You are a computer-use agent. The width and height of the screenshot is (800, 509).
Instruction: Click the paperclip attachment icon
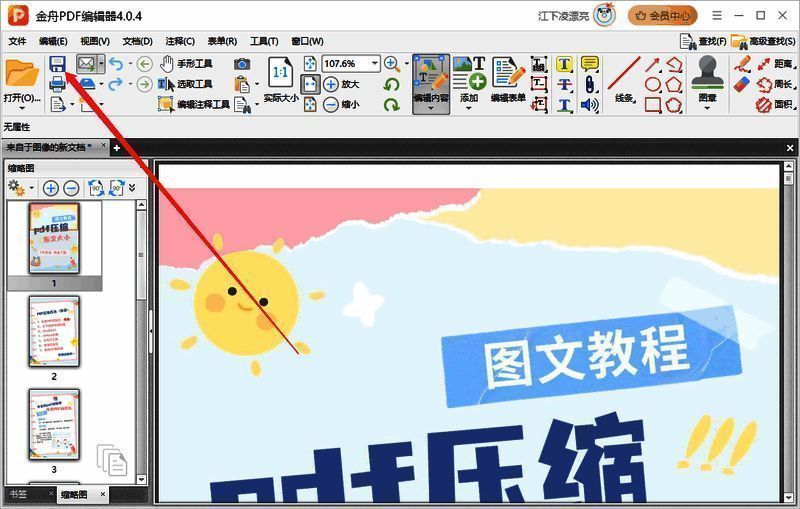pyautogui.click(x=590, y=84)
